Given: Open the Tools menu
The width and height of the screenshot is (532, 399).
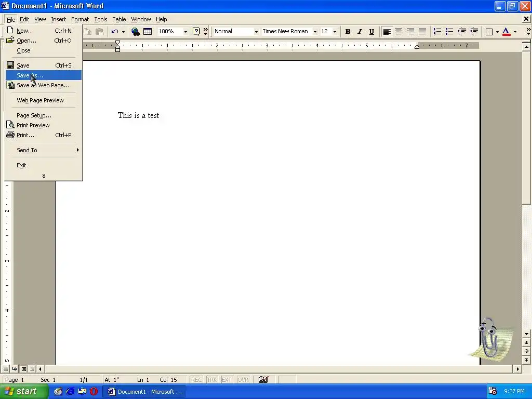Looking at the screenshot, I should click(100, 19).
